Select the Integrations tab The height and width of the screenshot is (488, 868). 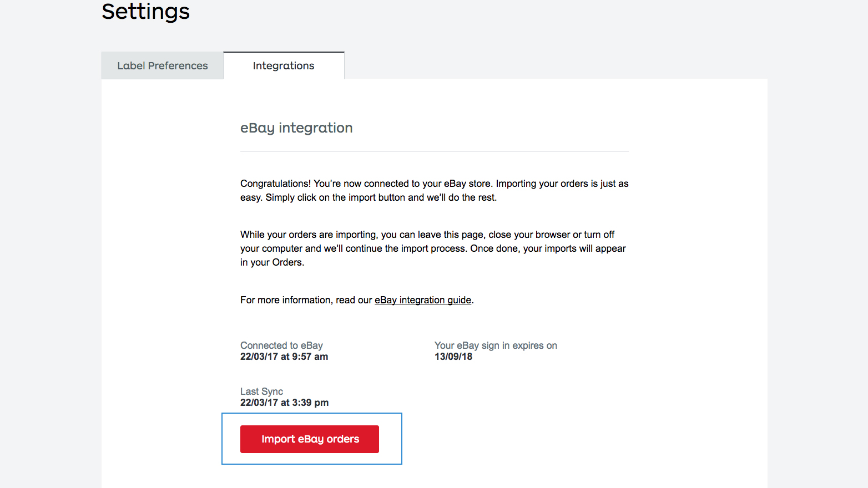point(284,65)
